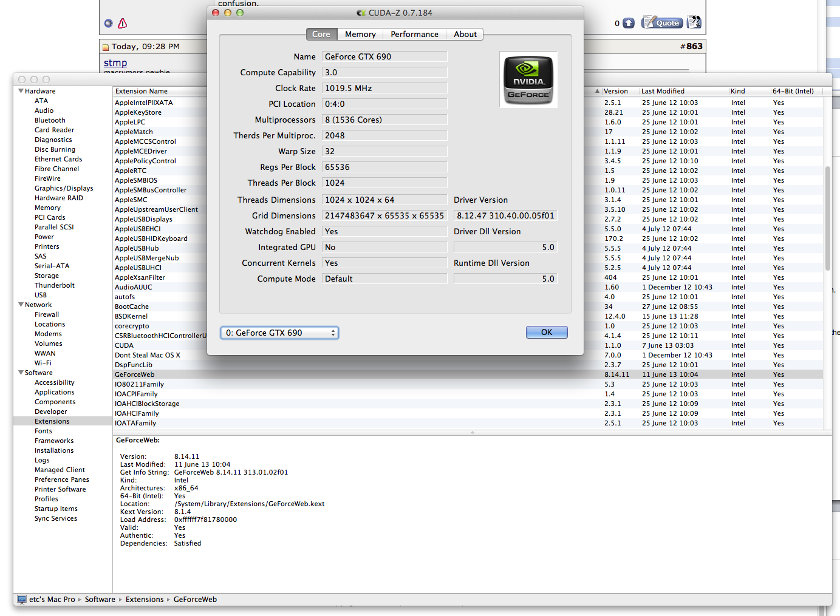840x616 pixels.
Task: Select Ethernet Cards in sidebar
Action: point(58,159)
